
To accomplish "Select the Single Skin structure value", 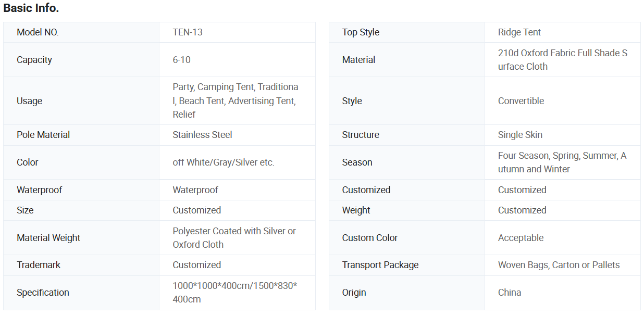I will 520,135.
